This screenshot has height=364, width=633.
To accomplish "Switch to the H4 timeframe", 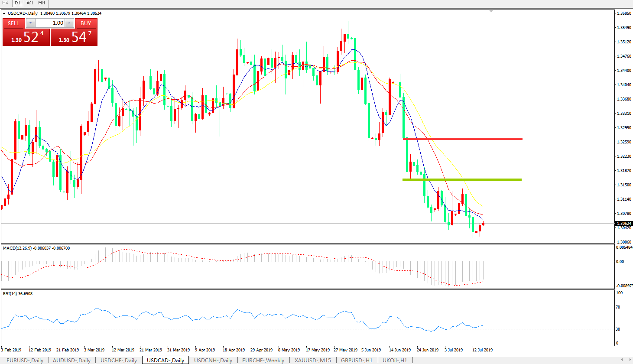I will [5, 3].
